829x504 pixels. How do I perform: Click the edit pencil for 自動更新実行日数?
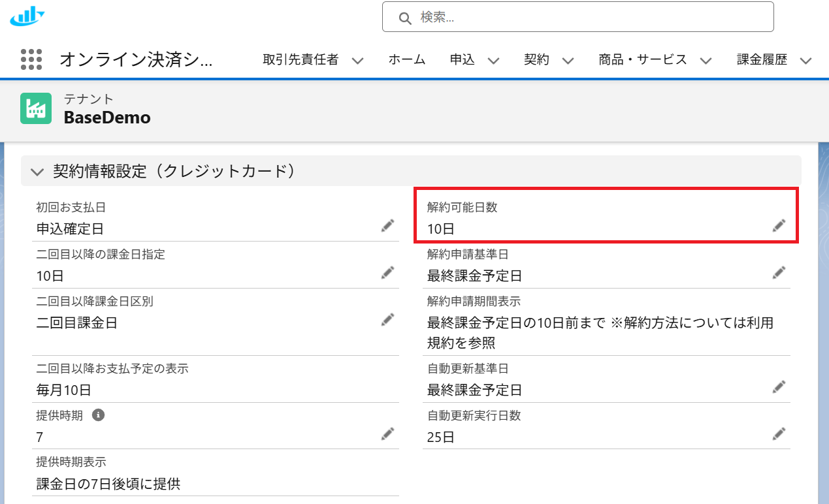click(x=779, y=434)
